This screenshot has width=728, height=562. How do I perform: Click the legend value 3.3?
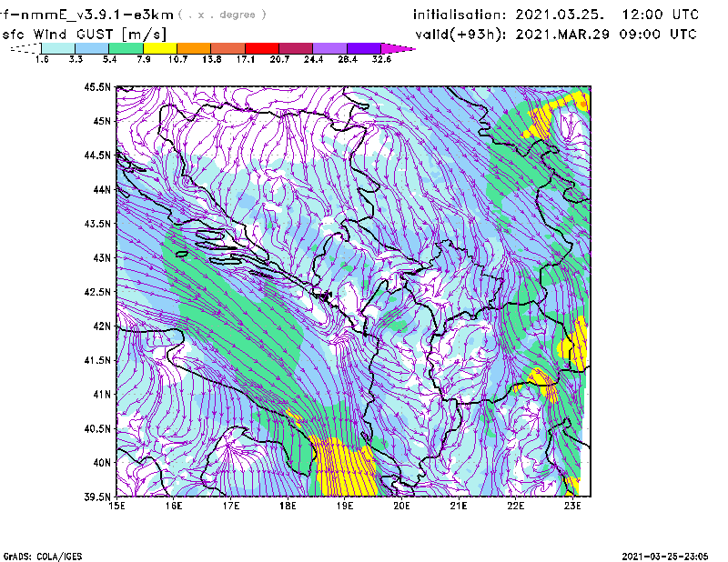click(x=76, y=59)
